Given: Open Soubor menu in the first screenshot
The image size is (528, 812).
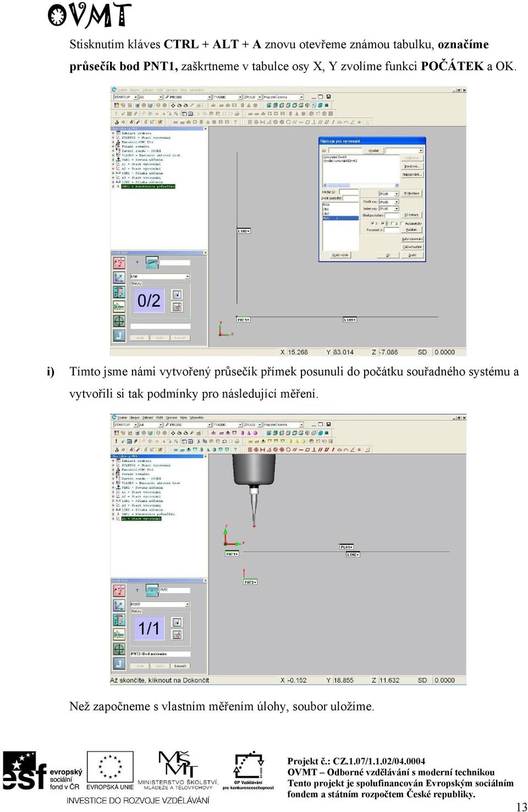Looking at the screenshot, I should point(122,90).
